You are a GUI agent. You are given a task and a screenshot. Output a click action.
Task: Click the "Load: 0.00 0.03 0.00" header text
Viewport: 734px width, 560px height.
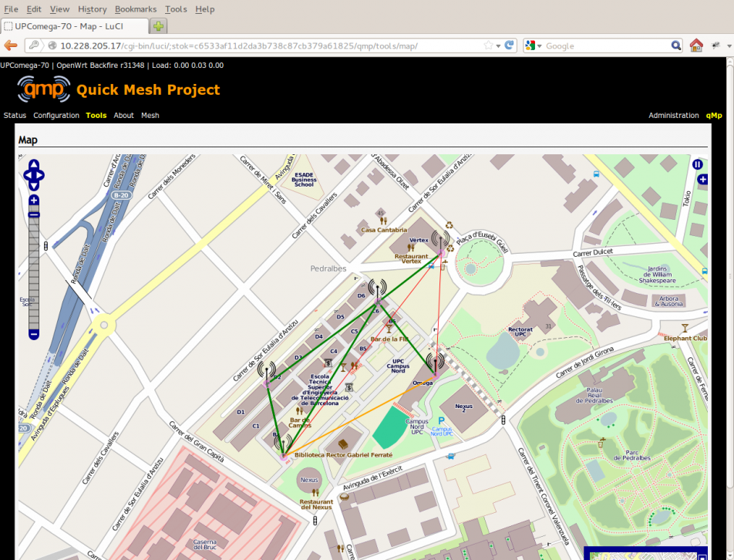point(187,65)
